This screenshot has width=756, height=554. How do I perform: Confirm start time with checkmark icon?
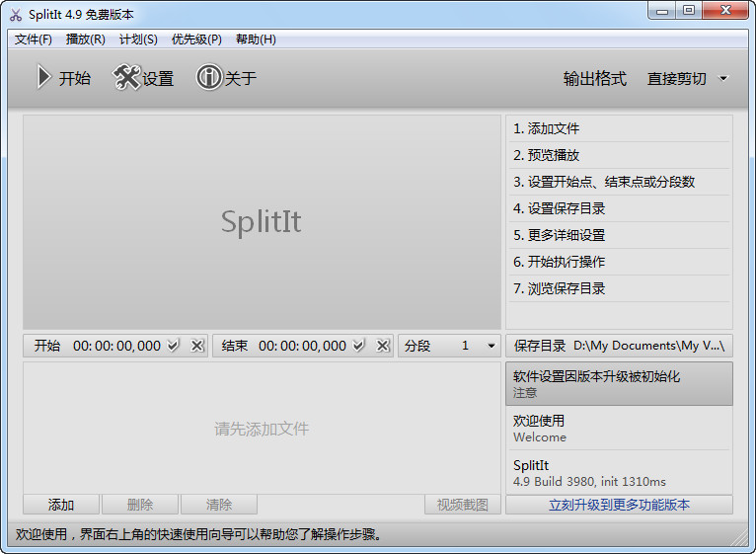click(173, 346)
